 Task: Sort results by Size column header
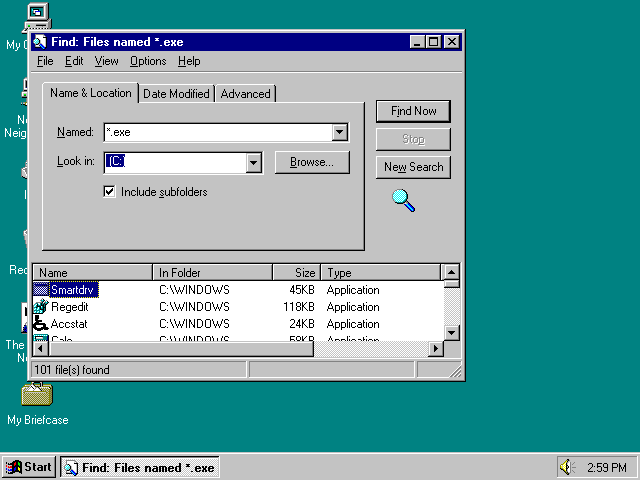[297, 272]
